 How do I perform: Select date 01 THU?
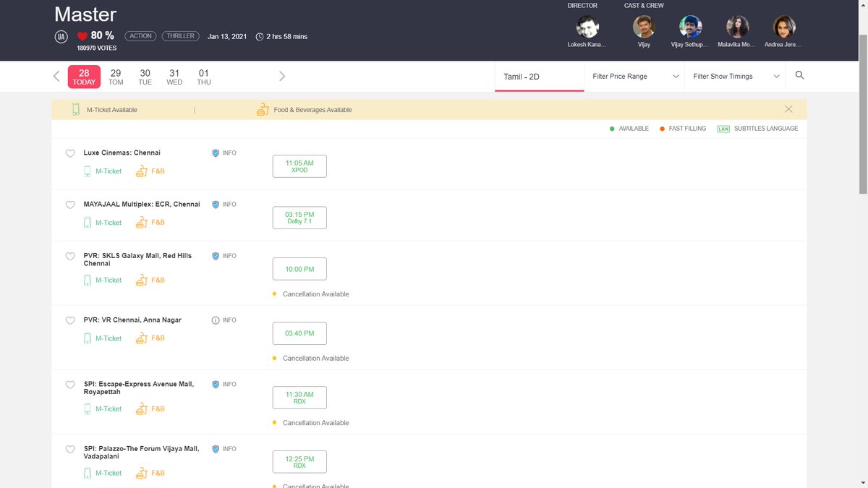click(x=204, y=77)
